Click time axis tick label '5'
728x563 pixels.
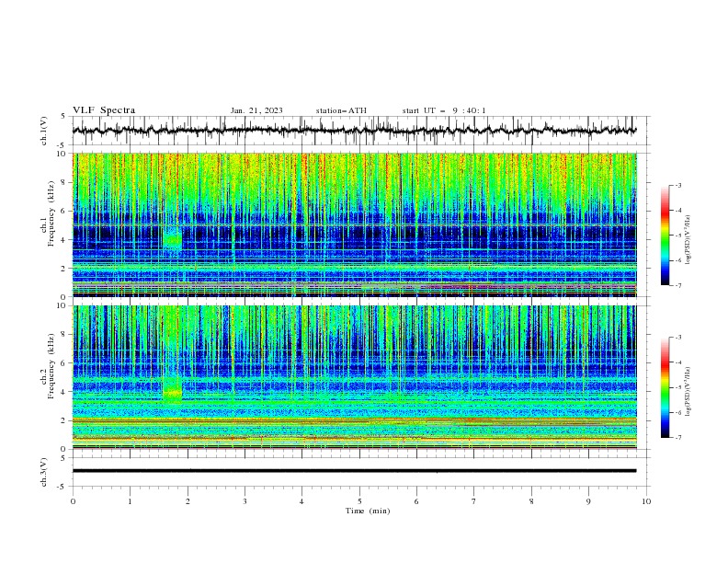(359, 501)
